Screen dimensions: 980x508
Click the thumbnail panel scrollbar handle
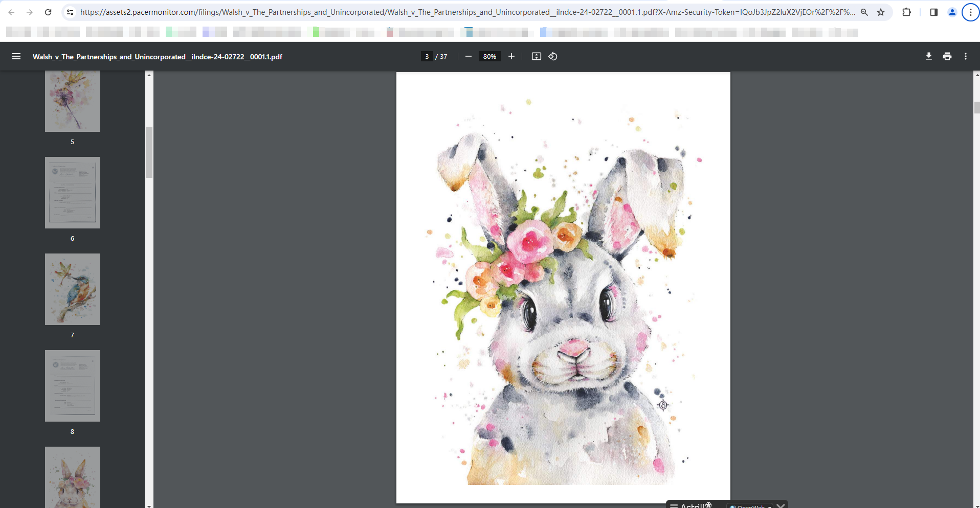coord(149,152)
